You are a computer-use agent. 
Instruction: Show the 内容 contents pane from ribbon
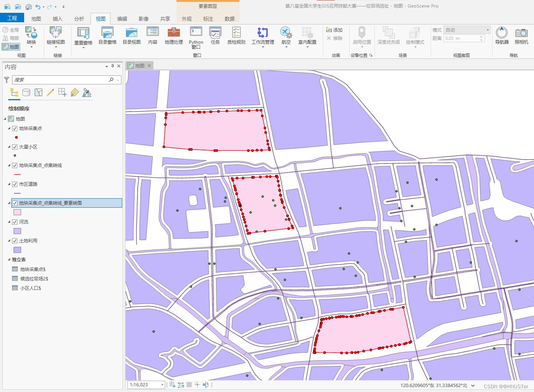(153, 36)
